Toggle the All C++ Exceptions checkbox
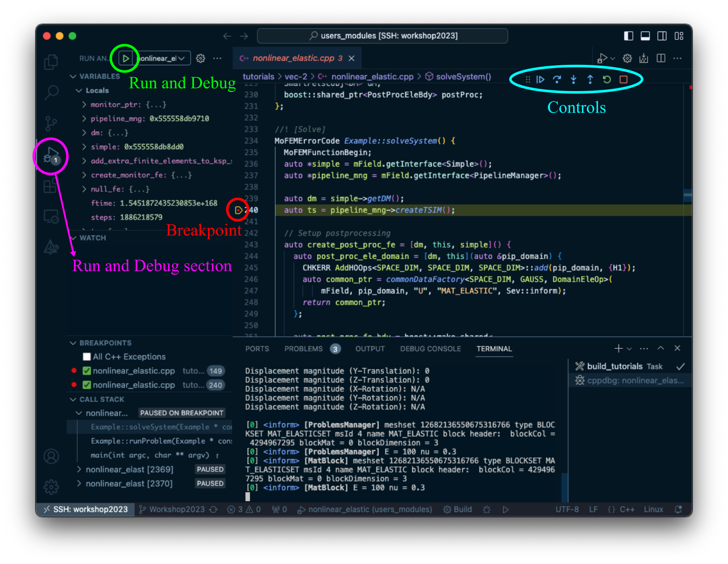Screen dimensions: 728x564 (86, 356)
